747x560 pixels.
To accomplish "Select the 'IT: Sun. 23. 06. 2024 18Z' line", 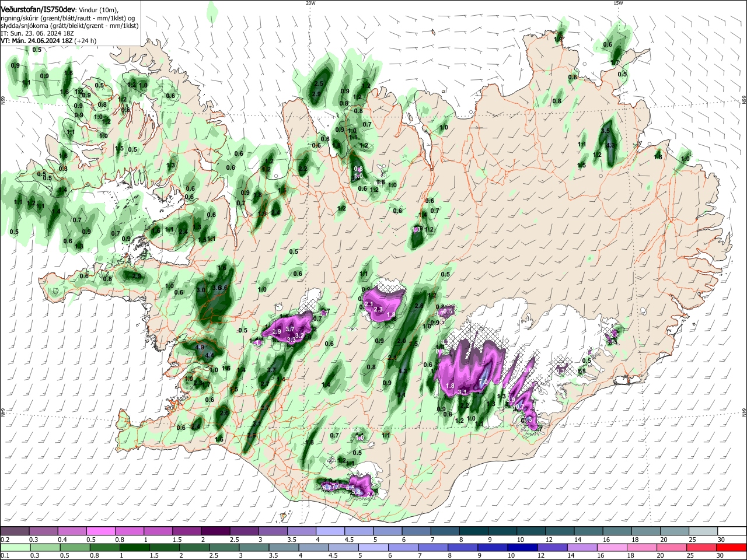I will 37,33.
